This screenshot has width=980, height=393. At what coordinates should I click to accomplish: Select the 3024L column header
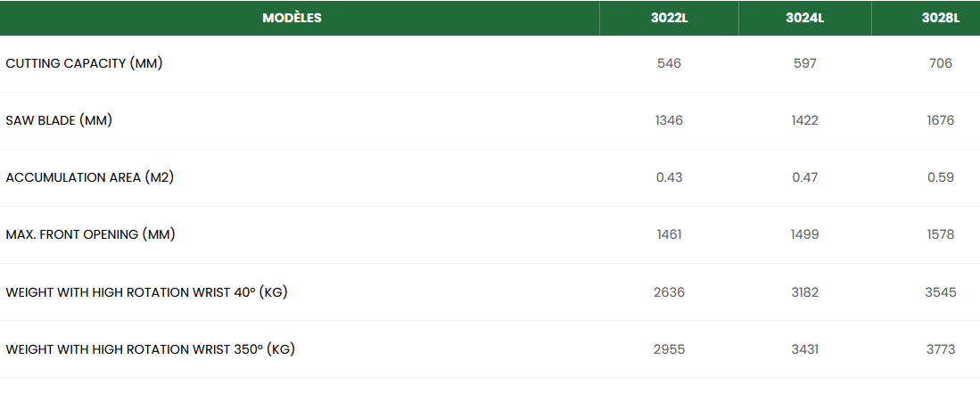[804, 18]
